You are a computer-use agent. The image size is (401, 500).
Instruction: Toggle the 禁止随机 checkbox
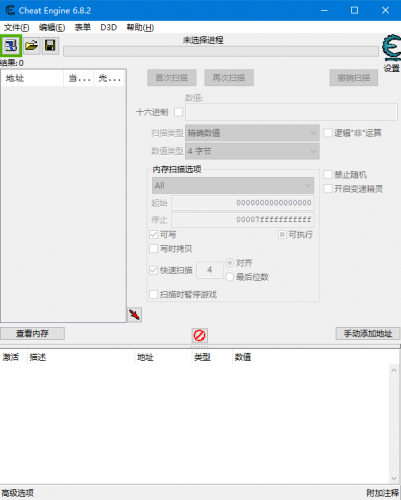pos(328,175)
